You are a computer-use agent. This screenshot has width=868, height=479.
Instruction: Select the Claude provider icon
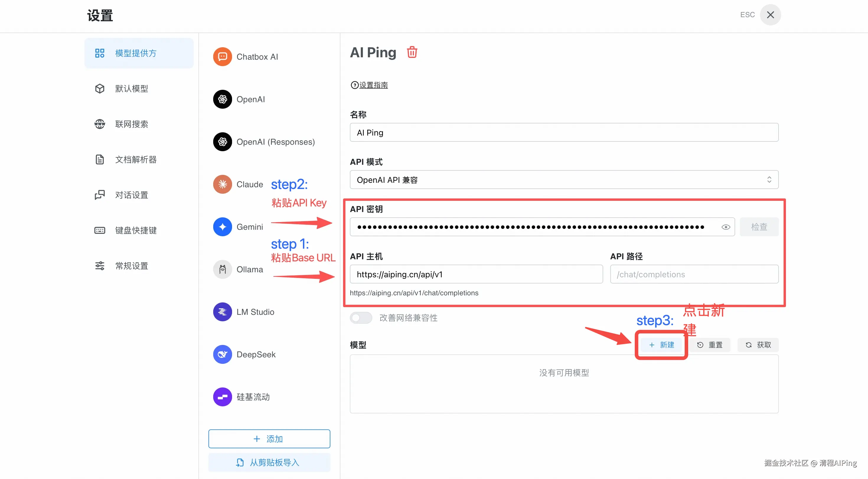[x=222, y=184]
